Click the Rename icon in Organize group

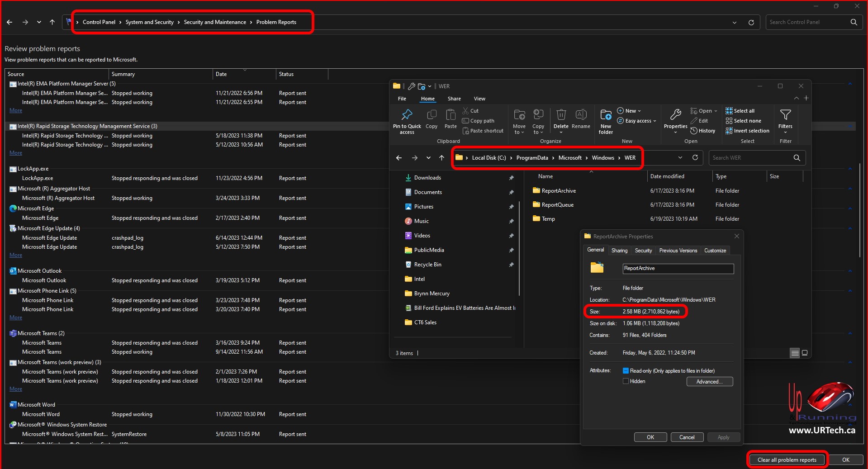(581, 115)
